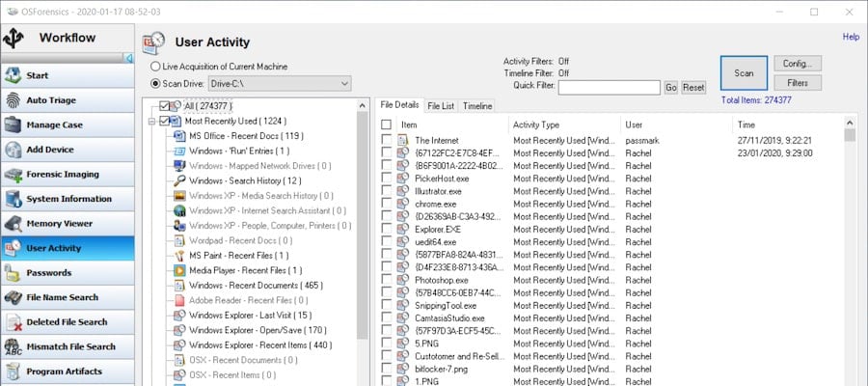
Task: Sort by the Activity Type column
Action: [564, 124]
